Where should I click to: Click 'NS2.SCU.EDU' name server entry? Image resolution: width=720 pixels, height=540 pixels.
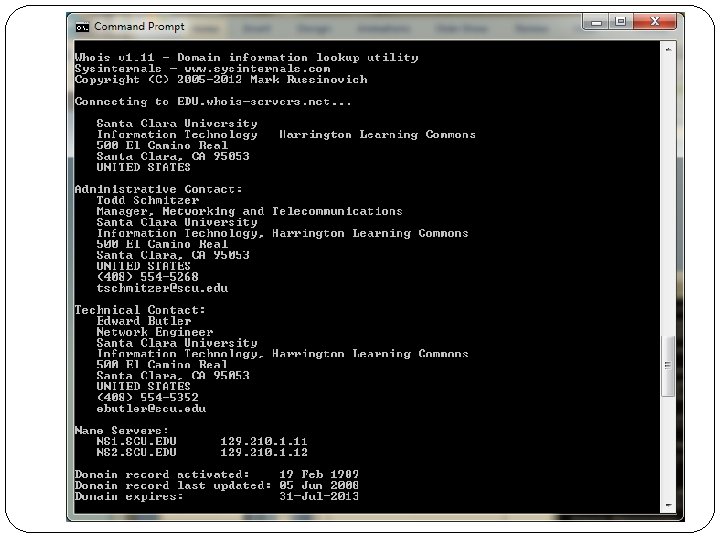(136, 452)
